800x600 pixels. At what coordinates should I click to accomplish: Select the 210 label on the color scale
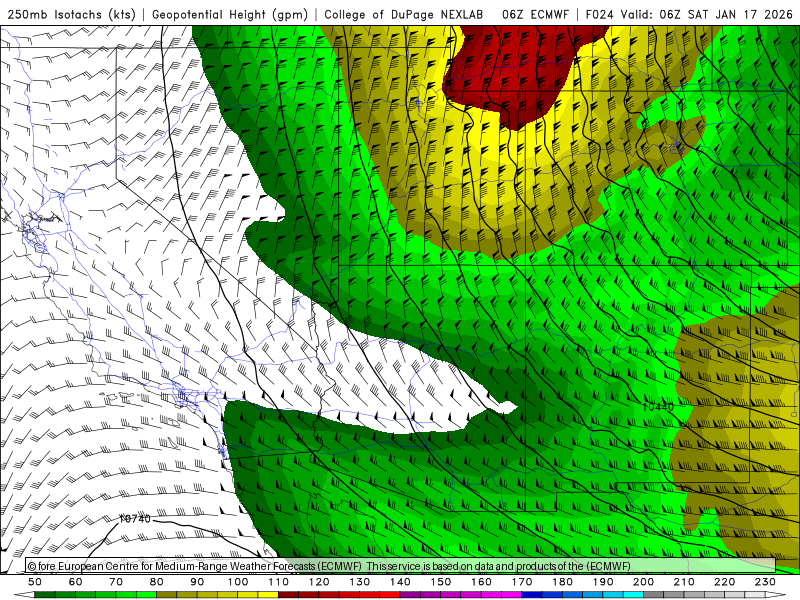point(684,582)
